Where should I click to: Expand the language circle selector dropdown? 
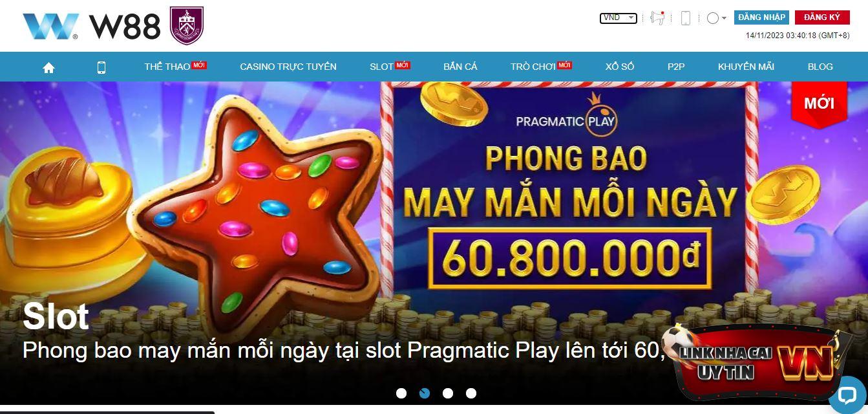point(717,18)
